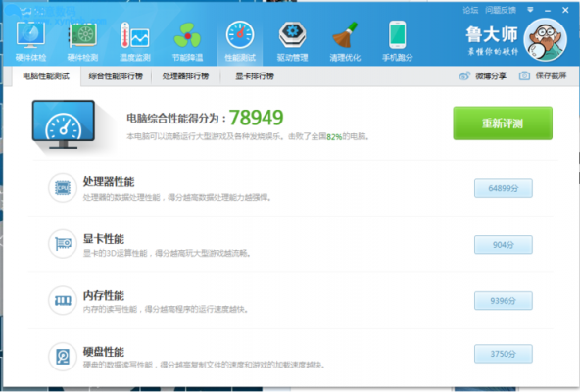Click the 内存性能 heading
580x392 pixels.
tap(104, 295)
